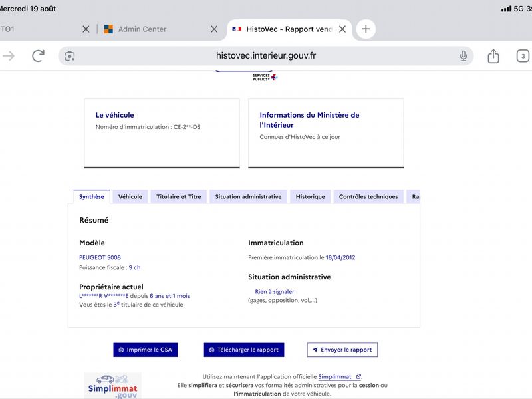Open the Historique tab
Viewport: 532px width, 399px height.
pyautogui.click(x=310, y=196)
